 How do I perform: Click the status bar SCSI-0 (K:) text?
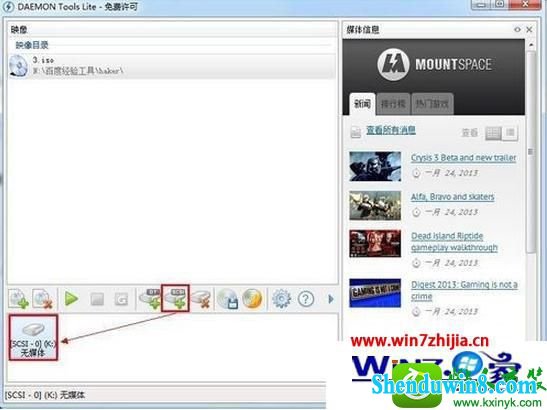click(45, 395)
